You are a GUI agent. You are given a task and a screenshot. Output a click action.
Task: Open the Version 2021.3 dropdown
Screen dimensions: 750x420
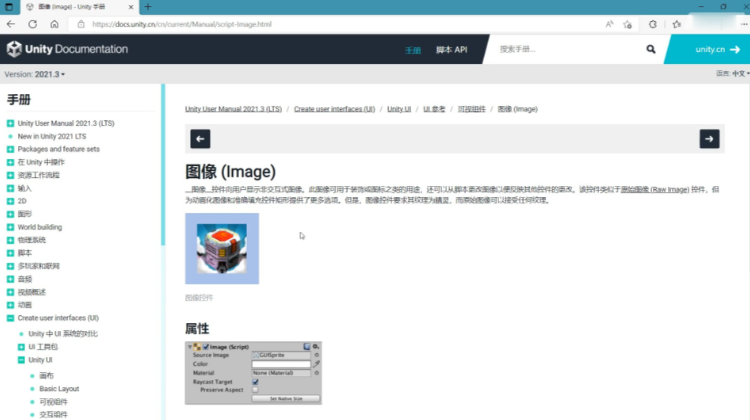coord(35,74)
